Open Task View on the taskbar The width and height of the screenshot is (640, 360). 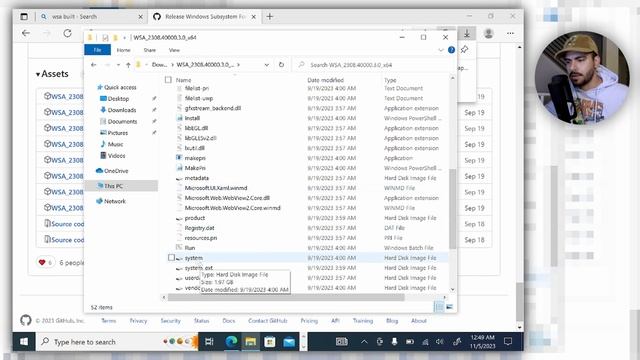tap(209, 342)
